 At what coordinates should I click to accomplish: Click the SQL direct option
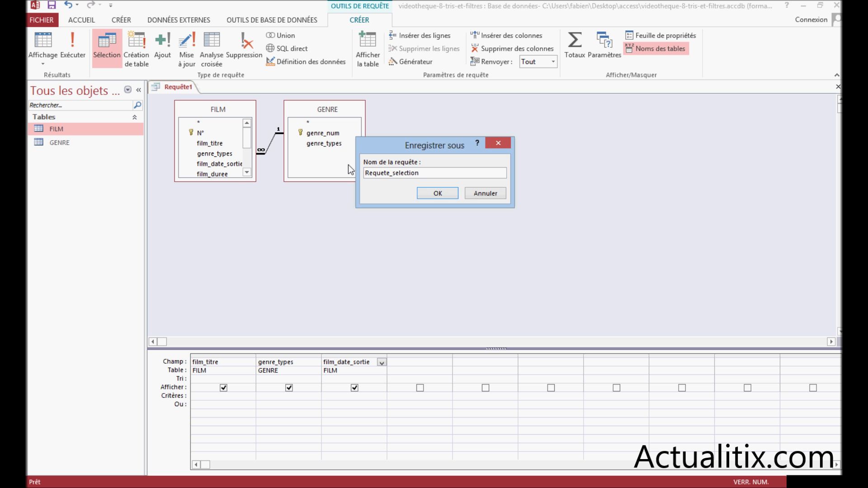287,48
